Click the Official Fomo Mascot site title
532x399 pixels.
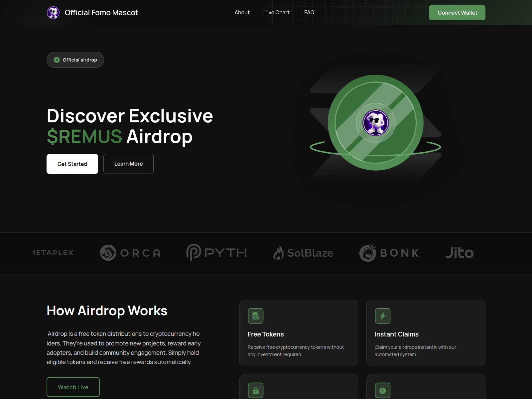(x=101, y=13)
